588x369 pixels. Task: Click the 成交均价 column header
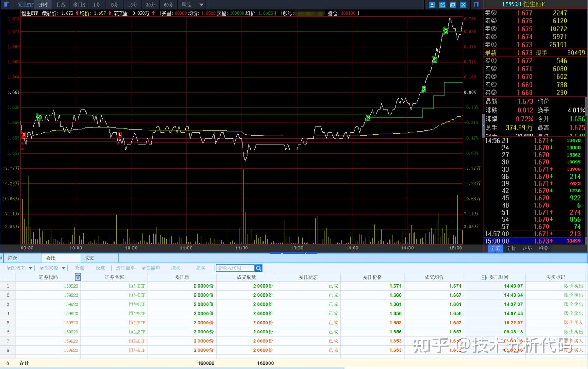434,277
